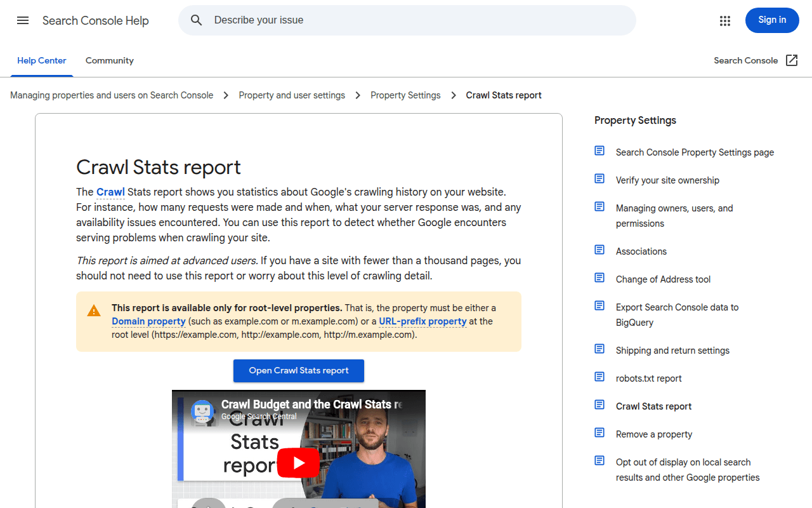Click document icon beside Managing owners, users
Viewport: 812px width, 508px height.
pos(599,206)
